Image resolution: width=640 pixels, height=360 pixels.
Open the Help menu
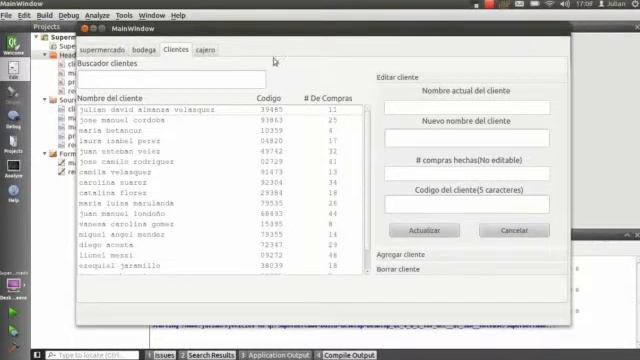[178, 16]
